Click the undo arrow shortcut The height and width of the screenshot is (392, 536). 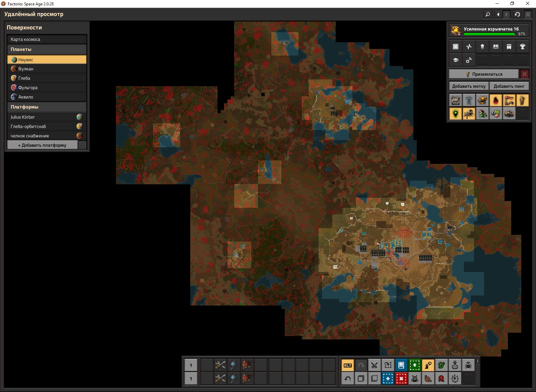(x=347, y=379)
